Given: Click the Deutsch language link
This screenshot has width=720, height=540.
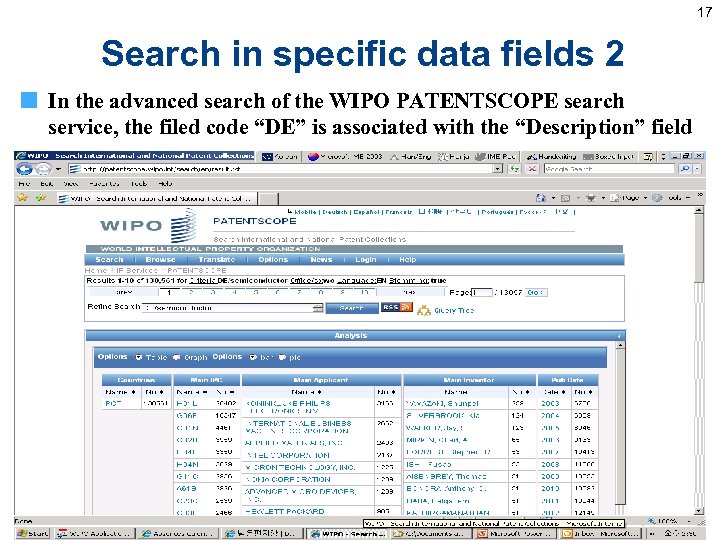Looking at the screenshot, I should (335, 212).
